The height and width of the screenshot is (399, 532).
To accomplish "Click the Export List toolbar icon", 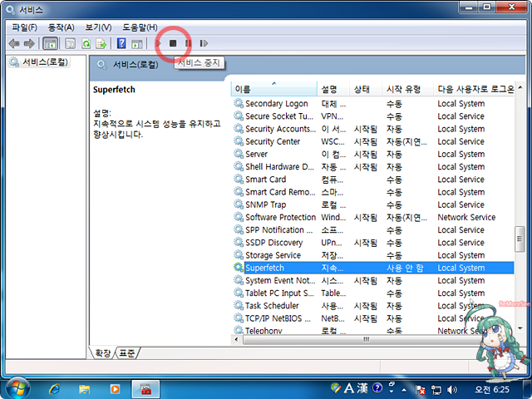I will coord(101,43).
